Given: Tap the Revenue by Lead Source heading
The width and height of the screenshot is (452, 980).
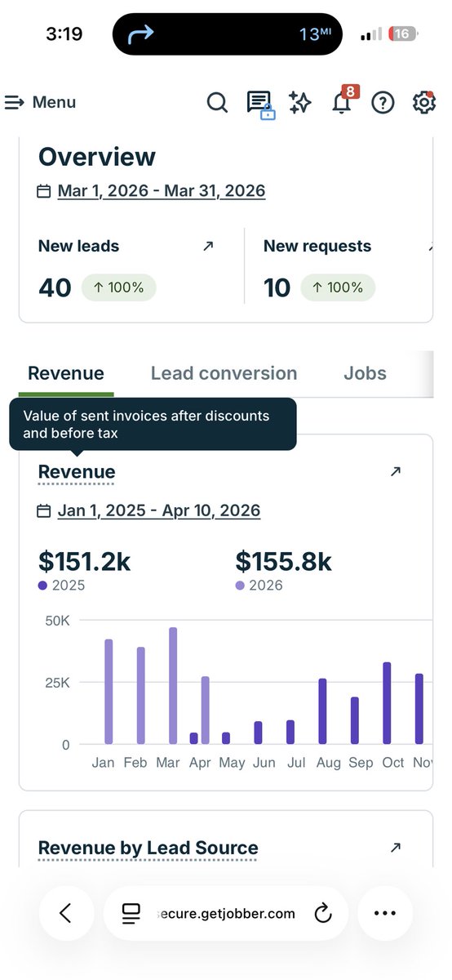Looking at the screenshot, I should click(x=148, y=848).
